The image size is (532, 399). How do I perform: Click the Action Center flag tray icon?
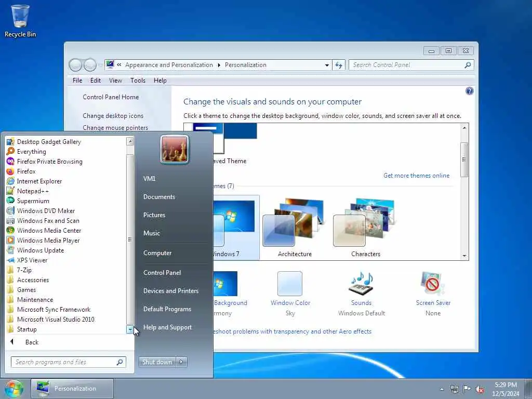(x=467, y=389)
